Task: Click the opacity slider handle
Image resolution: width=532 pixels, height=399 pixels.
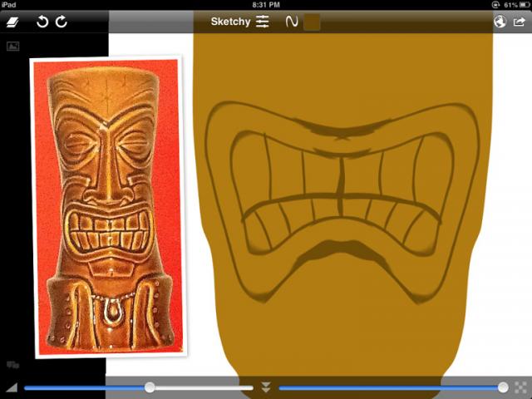Action: [x=503, y=387]
